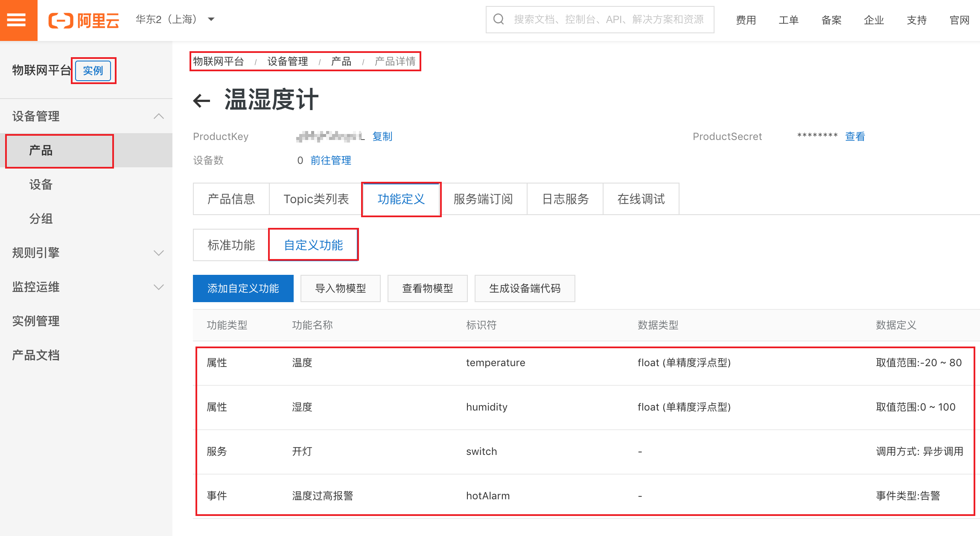980x536 pixels.
Task: Click 查看 link for ProductSecret
Action: [855, 137]
